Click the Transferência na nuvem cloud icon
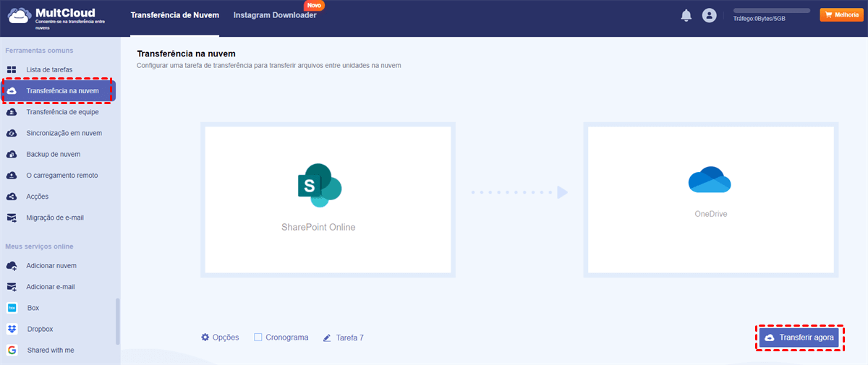The height and width of the screenshot is (365, 868). tap(12, 91)
